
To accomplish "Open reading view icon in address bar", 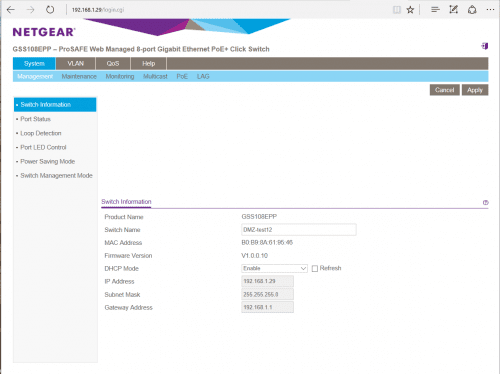I will point(397,10).
